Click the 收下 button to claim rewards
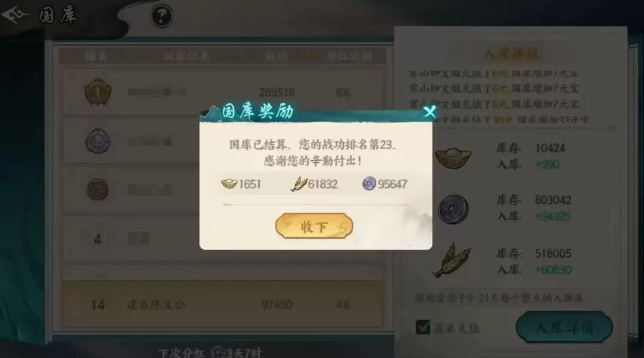This screenshot has height=358, width=644. (x=314, y=226)
